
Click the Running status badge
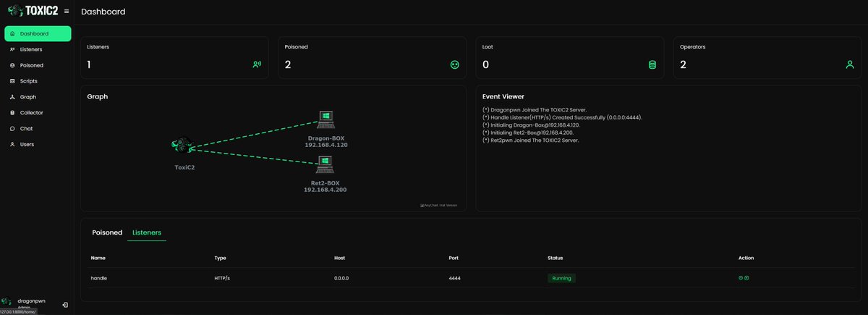(561, 278)
